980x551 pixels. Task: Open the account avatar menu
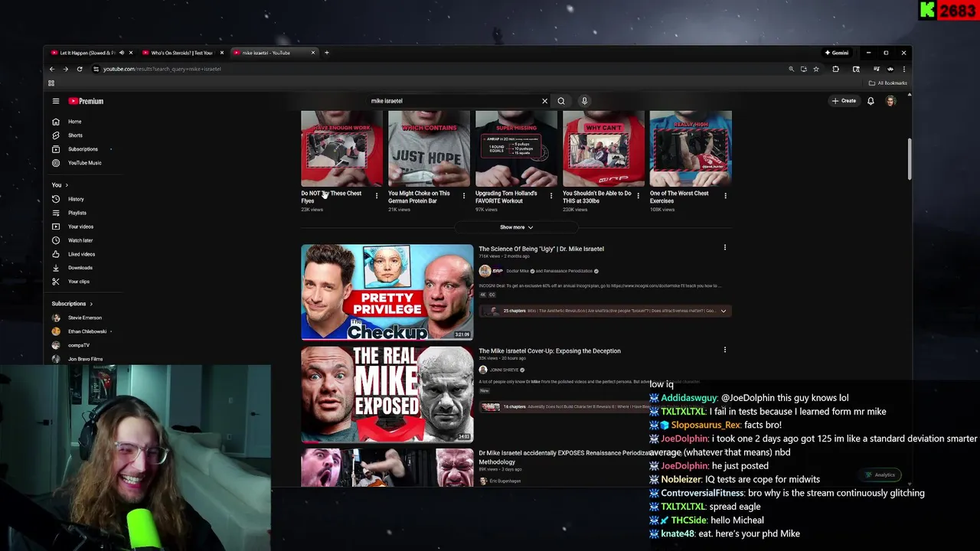[890, 101]
